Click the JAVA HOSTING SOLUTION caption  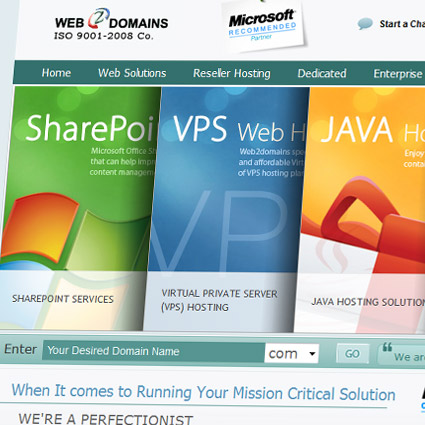pyautogui.click(x=368, y=302)
